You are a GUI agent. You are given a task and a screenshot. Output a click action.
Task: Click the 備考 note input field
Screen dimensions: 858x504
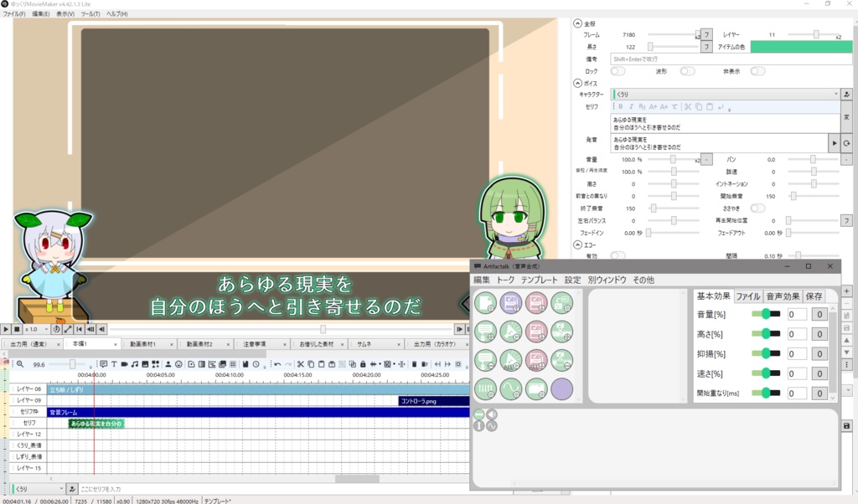731,59
